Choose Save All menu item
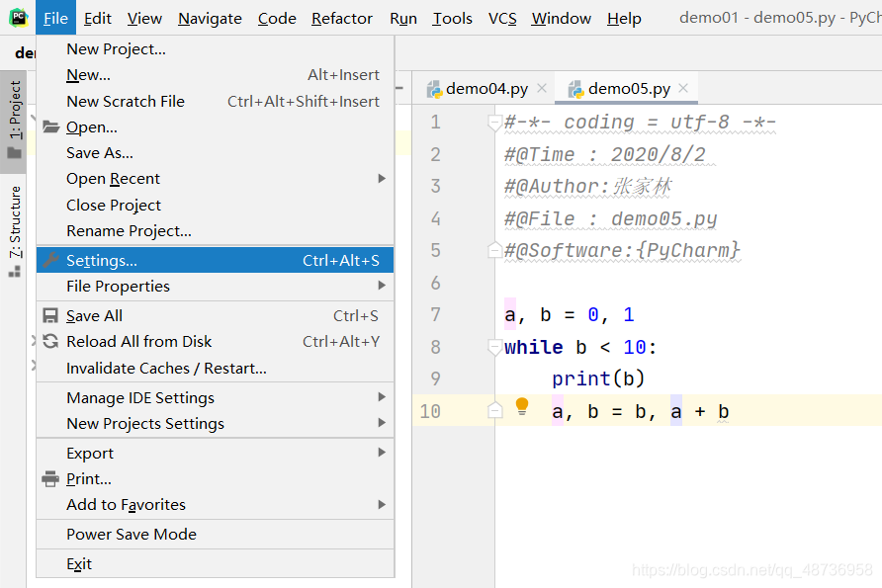 pyautogui.click(x=215, y=315)
